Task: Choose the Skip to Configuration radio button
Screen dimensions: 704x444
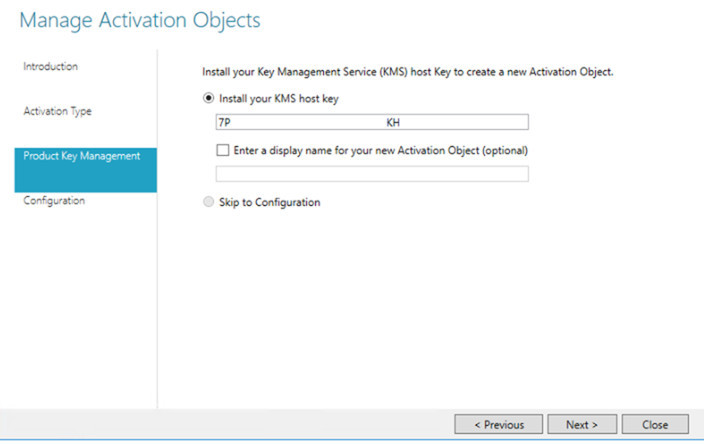Action: click(x=208, y=202)
